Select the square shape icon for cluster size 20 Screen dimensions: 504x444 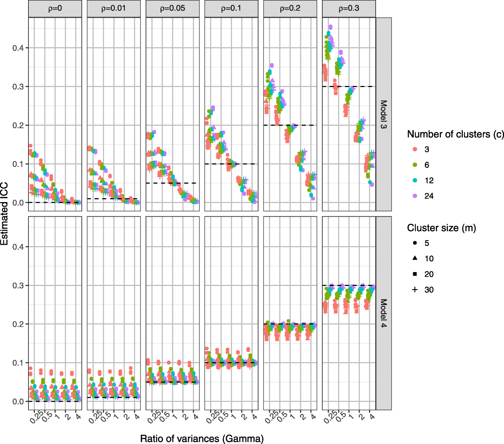coord(415,274)
